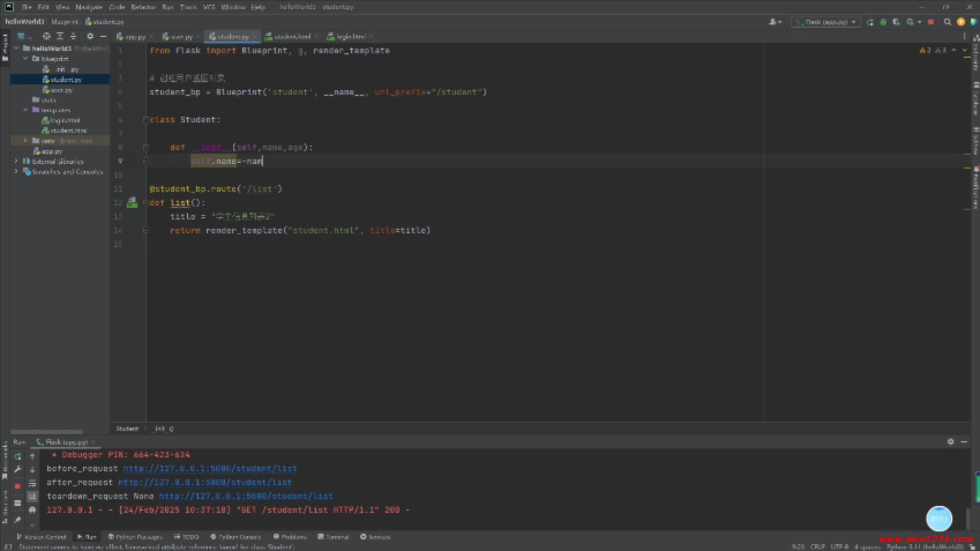Switch to the app.py editor tab

(x=134, y=37)
